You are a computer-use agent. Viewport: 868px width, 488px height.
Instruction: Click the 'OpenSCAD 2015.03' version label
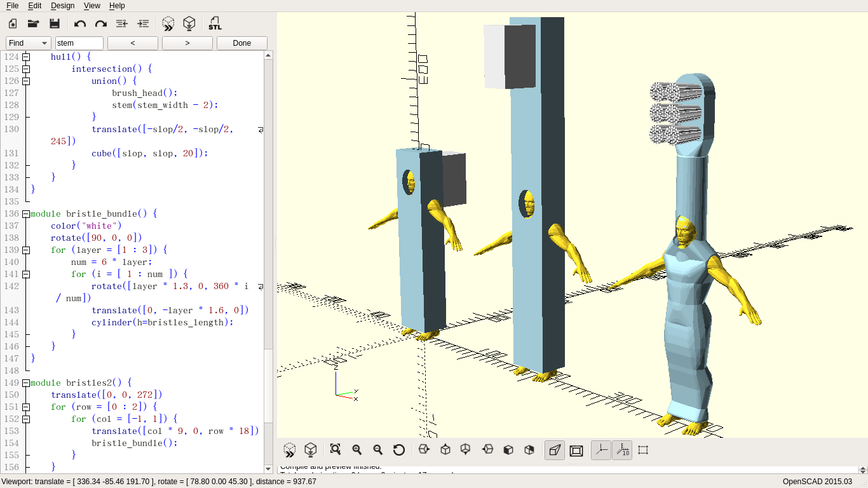(817, 482)
